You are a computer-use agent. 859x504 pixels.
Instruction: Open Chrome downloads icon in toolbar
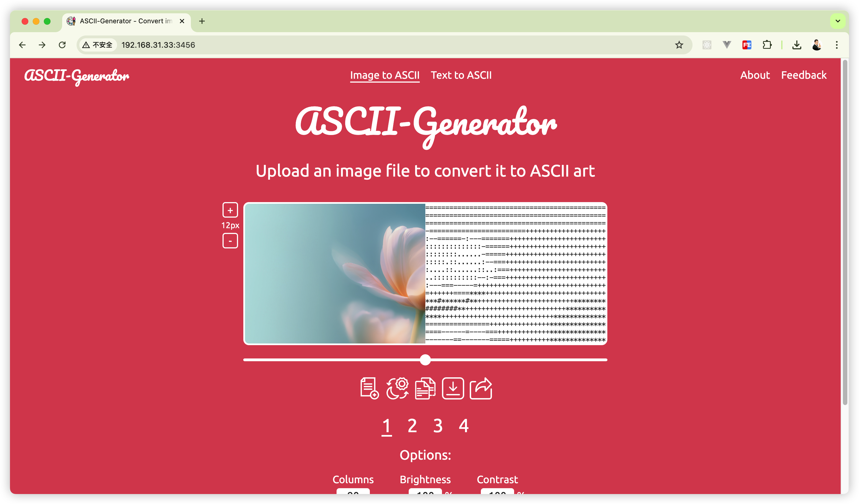tap(797, 45)
